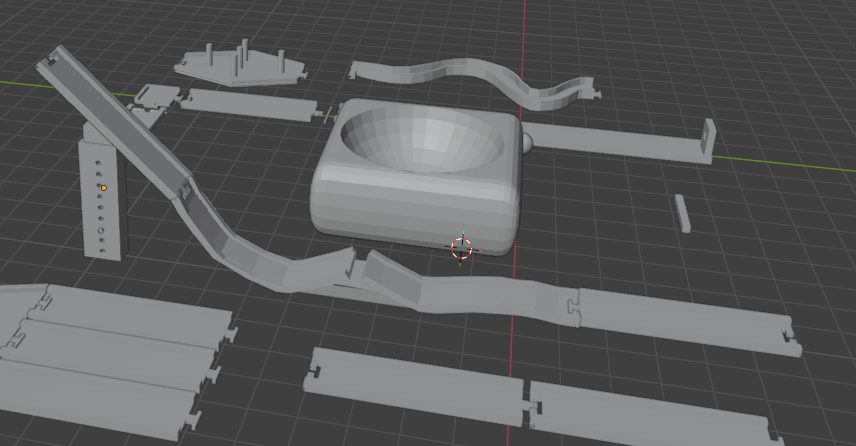This screenshot has height=446, width=856.
Task: Click the orange origin dot on pillar
Action: point(104,188)
